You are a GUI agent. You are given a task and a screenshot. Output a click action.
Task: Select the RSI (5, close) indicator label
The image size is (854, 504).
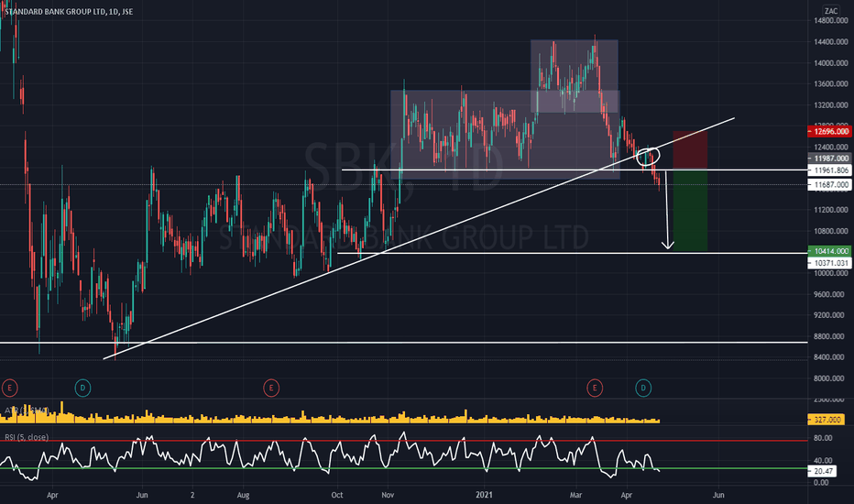tap(27, 437)
